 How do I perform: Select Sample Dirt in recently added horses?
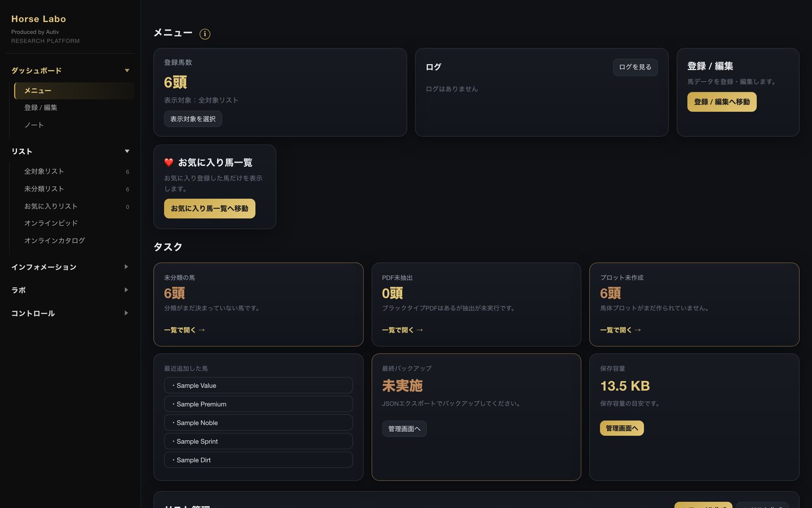coord(258,460)
